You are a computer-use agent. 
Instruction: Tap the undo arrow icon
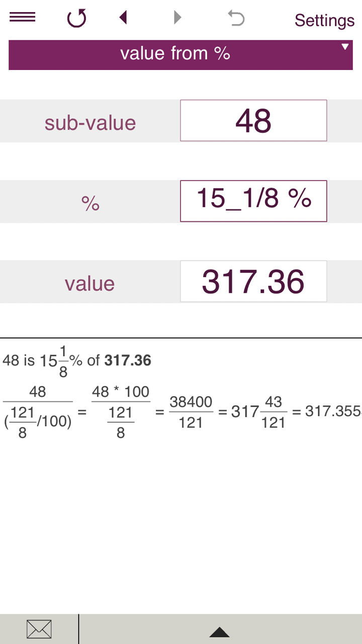click(x=236, y=19)
